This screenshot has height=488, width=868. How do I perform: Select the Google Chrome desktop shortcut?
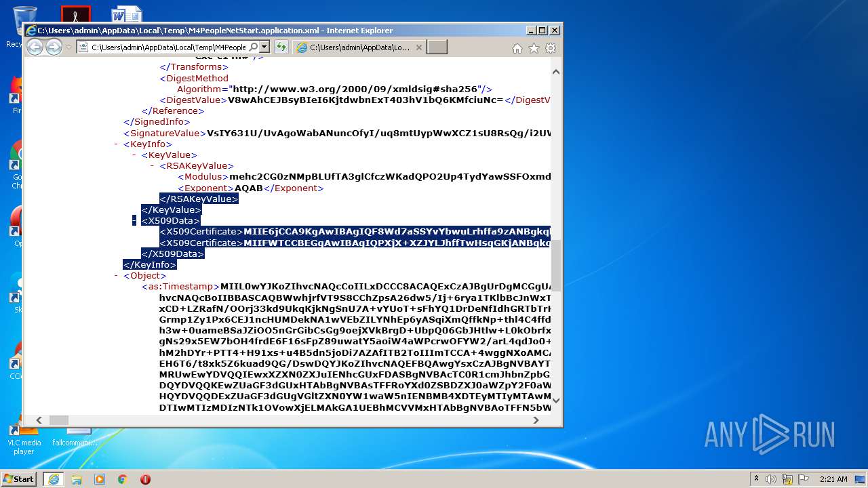[x=15, y=166]
